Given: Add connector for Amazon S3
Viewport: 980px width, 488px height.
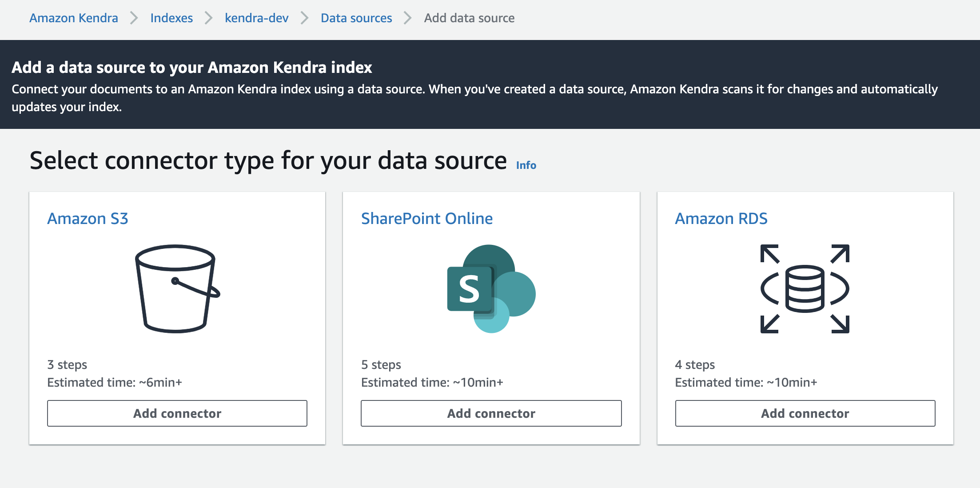Looking at the screenshot, I should [177, 413].
